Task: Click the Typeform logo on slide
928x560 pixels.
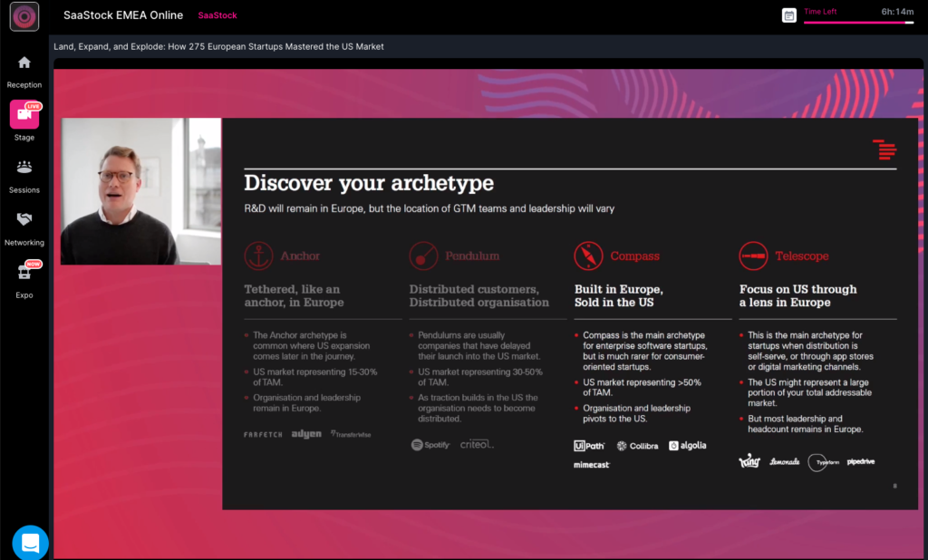Action: point(823,462)
